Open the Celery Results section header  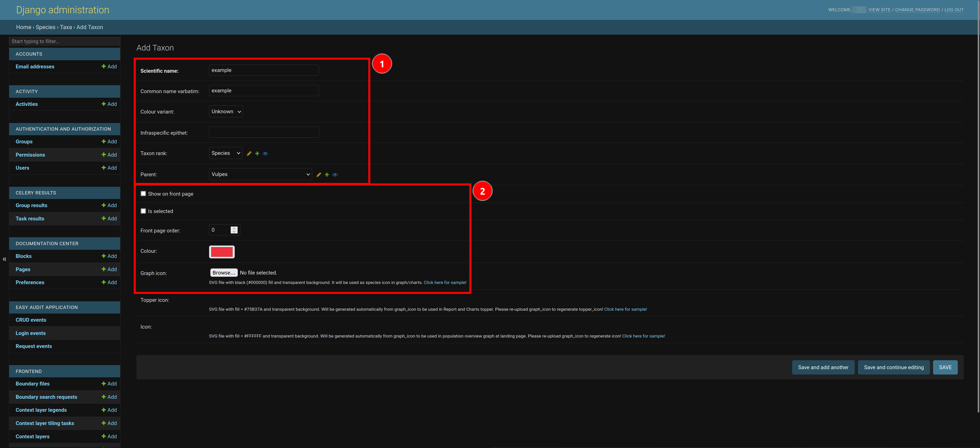(x=65, y=193)
